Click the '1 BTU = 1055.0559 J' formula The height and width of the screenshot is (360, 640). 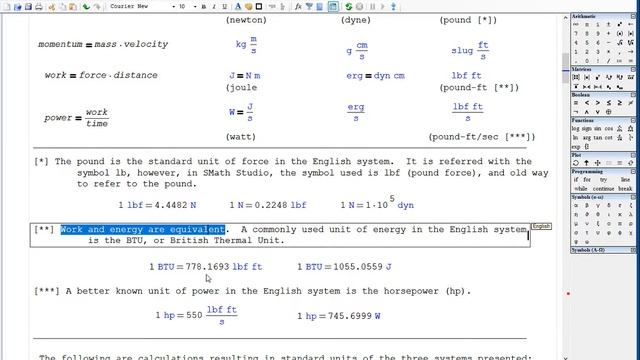click(x=344, y=267)
